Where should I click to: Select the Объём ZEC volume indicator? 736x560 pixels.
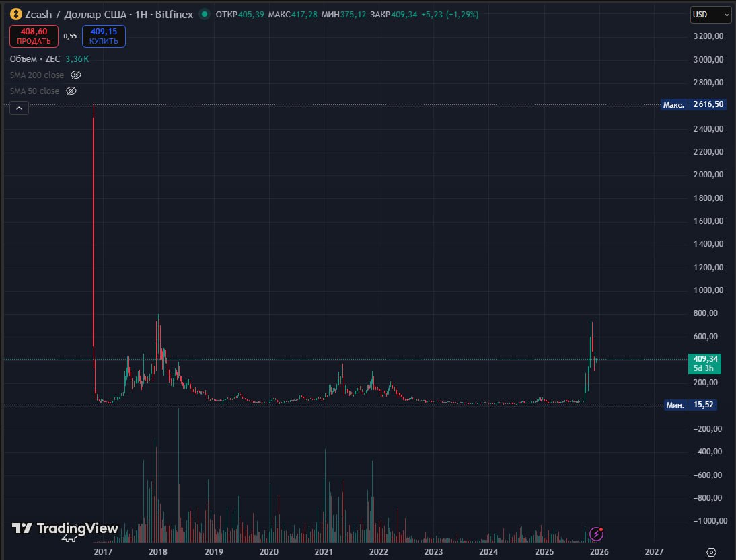[36, 59]
